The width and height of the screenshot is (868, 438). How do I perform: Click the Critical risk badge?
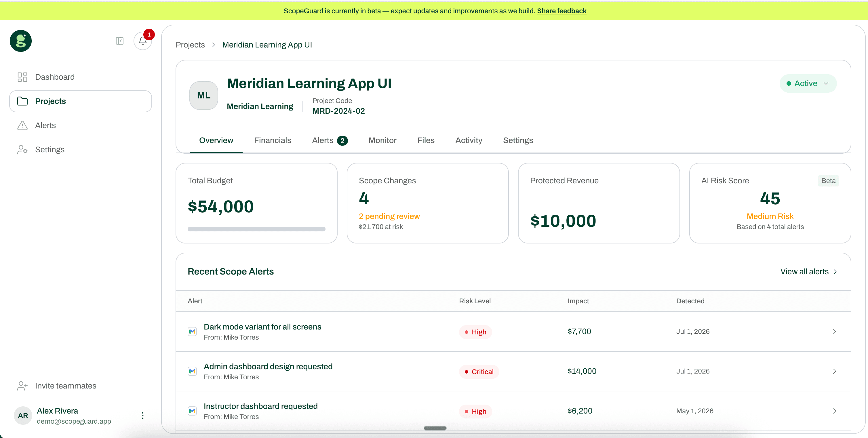click(479, 372)
